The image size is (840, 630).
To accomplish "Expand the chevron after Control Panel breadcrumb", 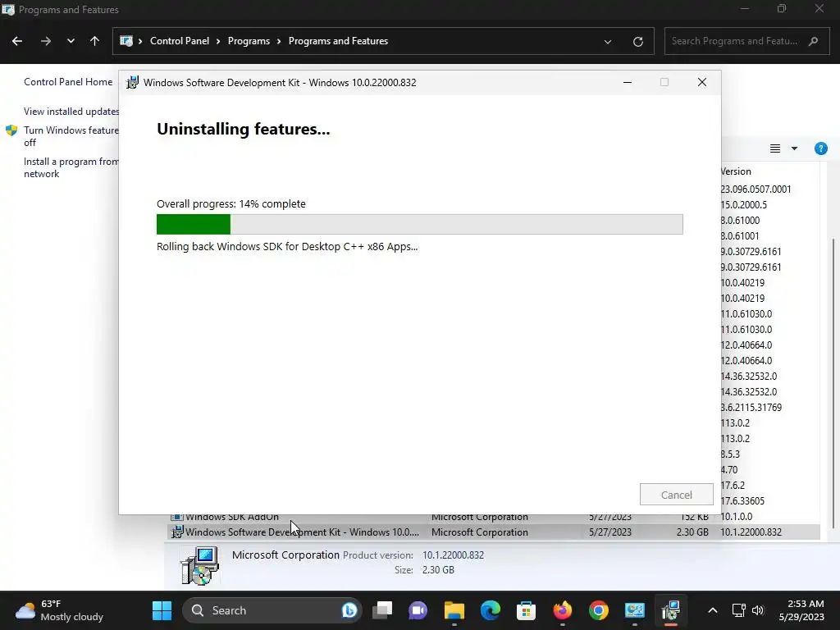I will coord(218,41).
